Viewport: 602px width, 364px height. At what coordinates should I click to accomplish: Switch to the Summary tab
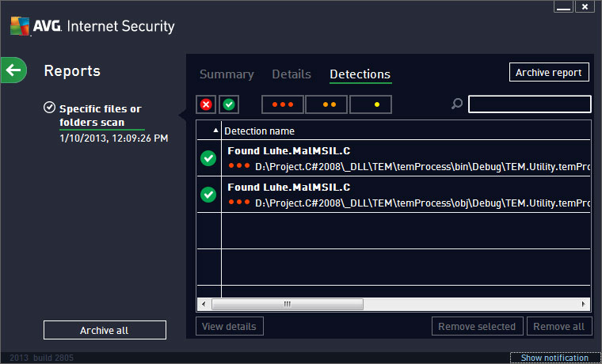[x=227, y=74]
